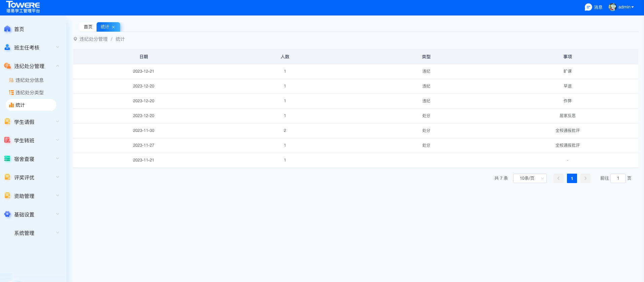Click the 基础设置 gear icon
644x282 pixels.
[7, 214]
